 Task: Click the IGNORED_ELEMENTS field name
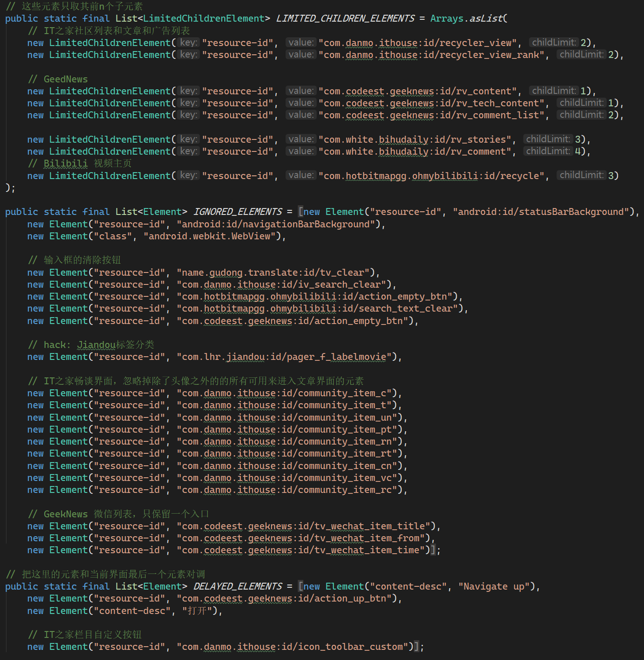point(238,212)
